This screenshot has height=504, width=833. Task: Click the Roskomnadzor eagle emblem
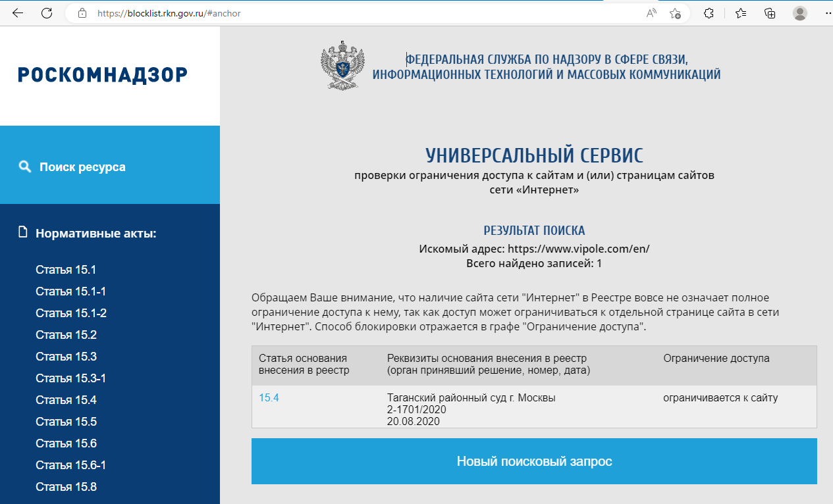341,64
